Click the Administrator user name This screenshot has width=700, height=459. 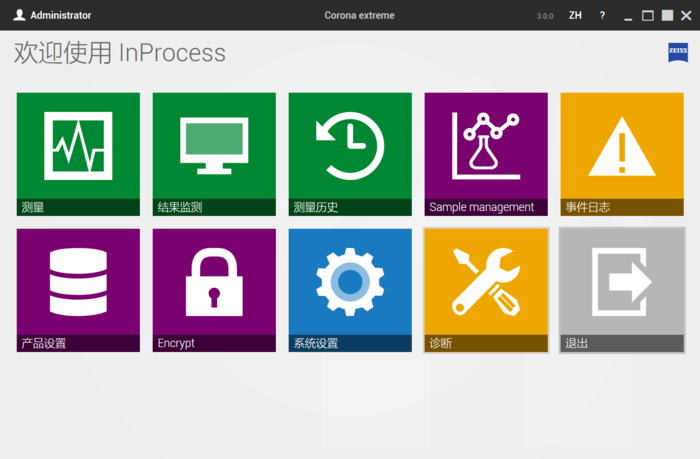[61, 15]
